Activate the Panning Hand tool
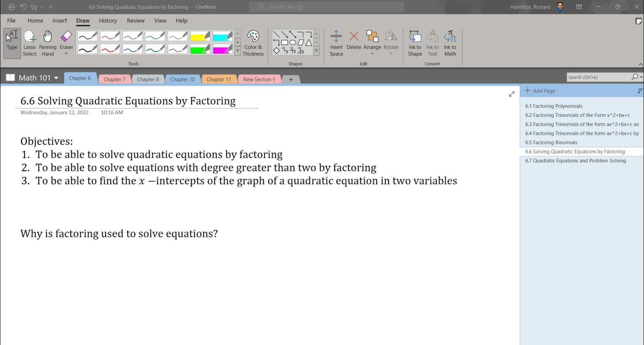The image size is (644, 345). [x=48, y=43]
